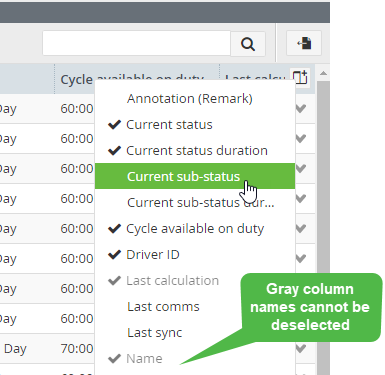The height and width of the screenshot is (375, 385).
Task: Click the 70:00 cycle value cell
Action: 77,349
